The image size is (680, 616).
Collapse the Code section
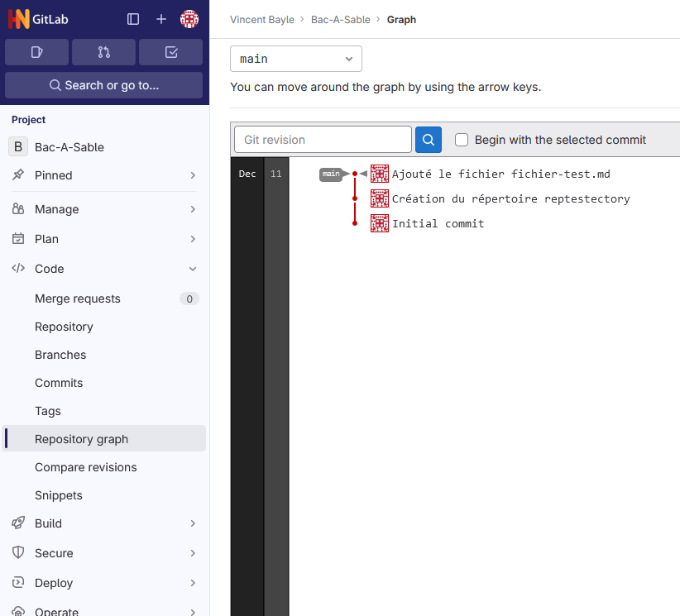coord(104,269)
